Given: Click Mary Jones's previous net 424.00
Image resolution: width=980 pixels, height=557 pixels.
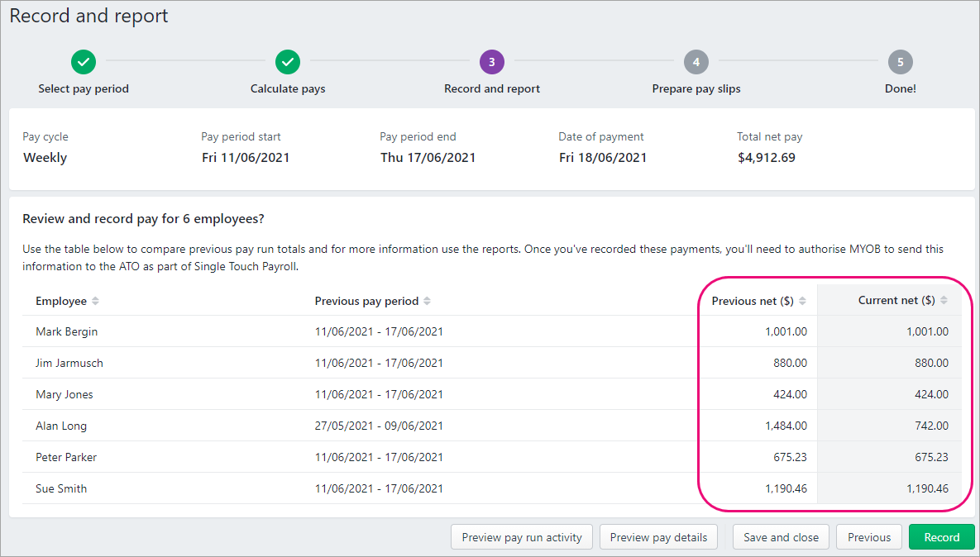Looking at the screenshot, I should (790, 395).
